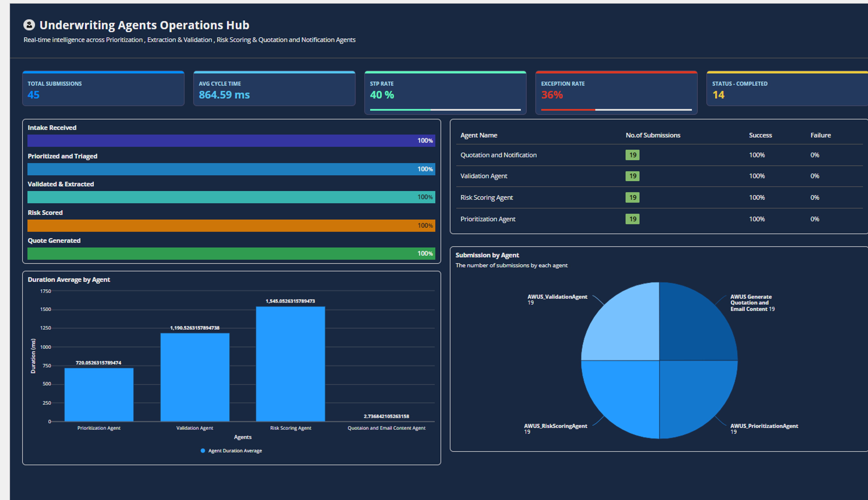Click the STP Rate progress bar

pyautogui.click(x=445, y=110)
